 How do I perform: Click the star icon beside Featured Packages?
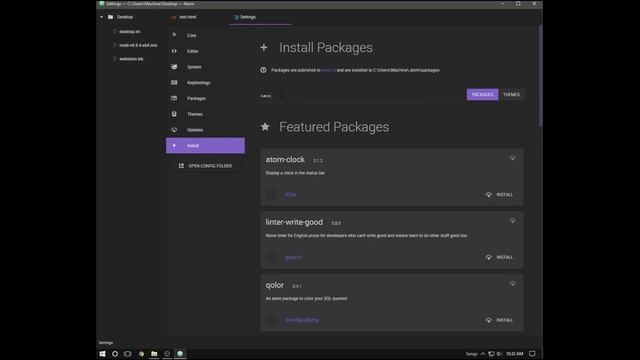(265, 127)
